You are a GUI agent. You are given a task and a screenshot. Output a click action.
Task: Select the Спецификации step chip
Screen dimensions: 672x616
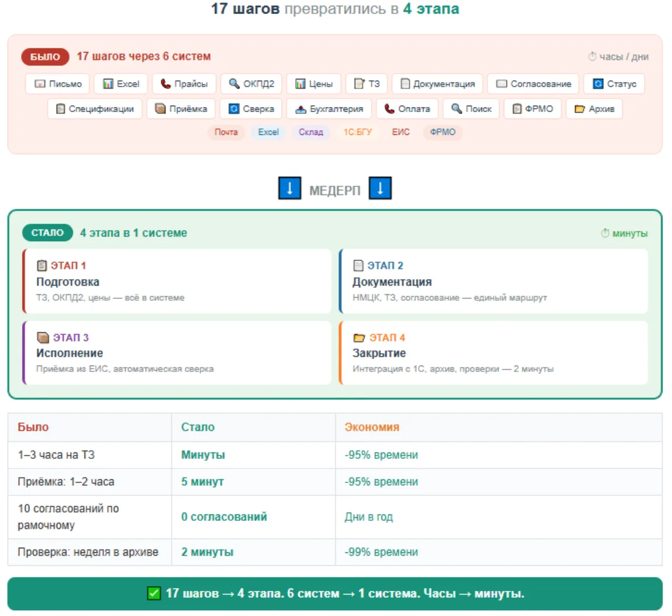point(95,109)
